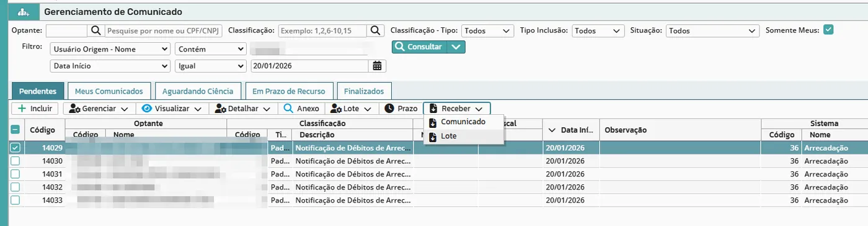Check the row 14030 checkbox
This screenshot has width=868, height=226.
[15, 161]
